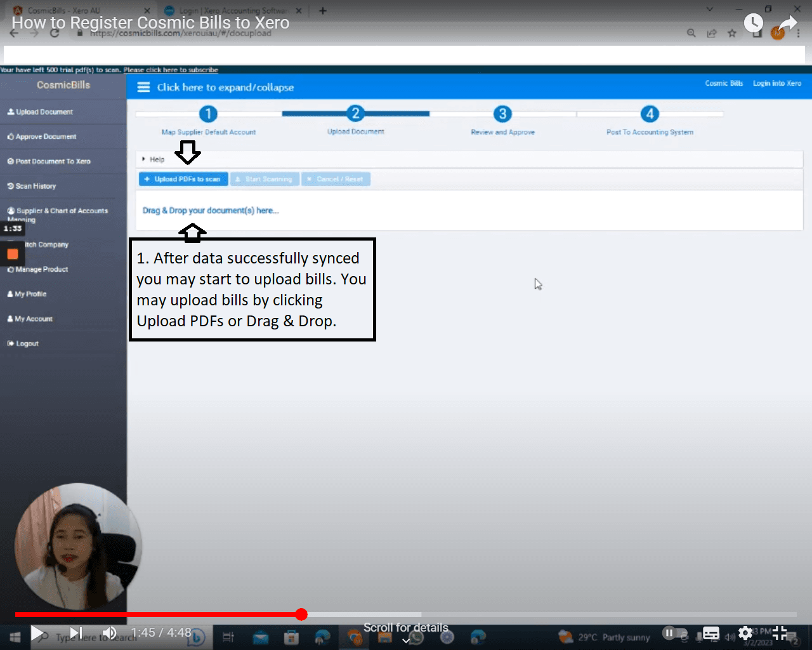Switch to the 'Login | Xero Accounting Software' tab
This screenshot has width=812, height=650.
click(x=225, y=10)
